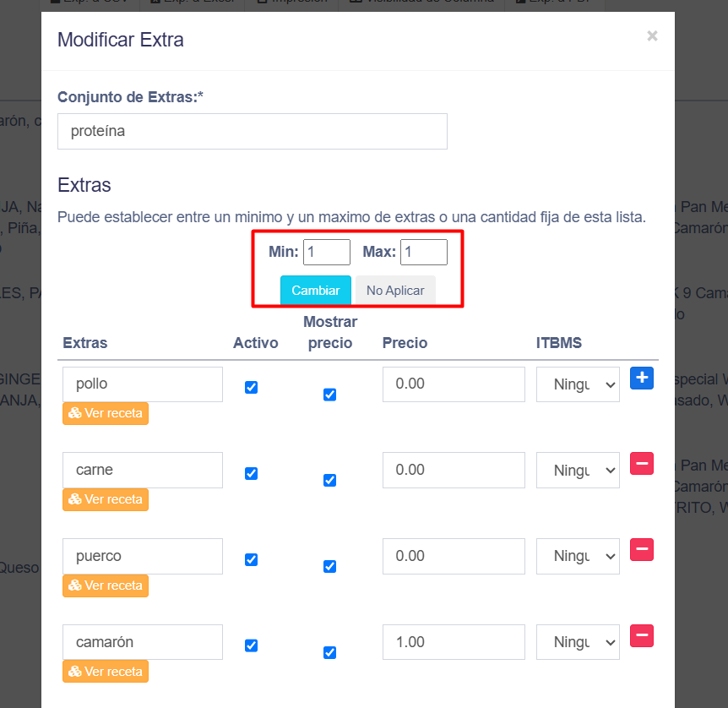Remove the puerco extra row

click(642, 549)
